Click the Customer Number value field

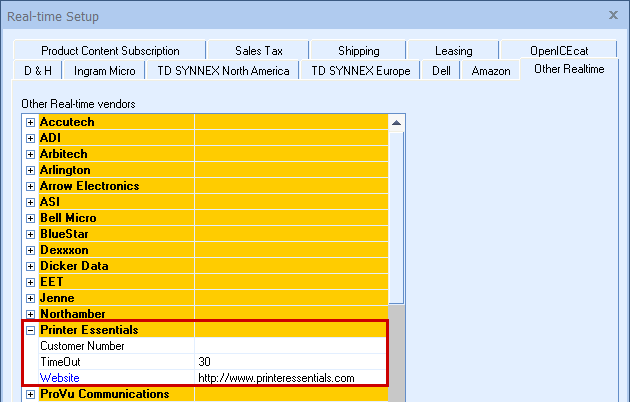[290, 346]
